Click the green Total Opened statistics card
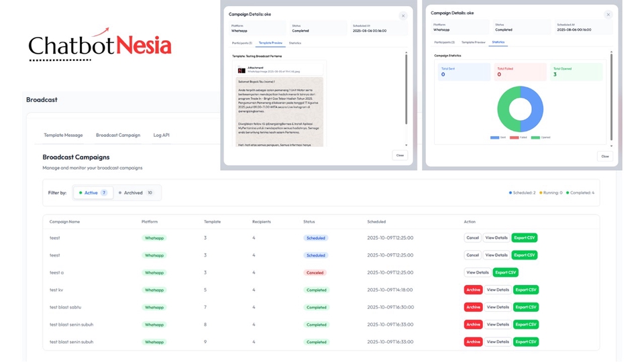Screen dimensions: 644x362 tap(577, 72)
